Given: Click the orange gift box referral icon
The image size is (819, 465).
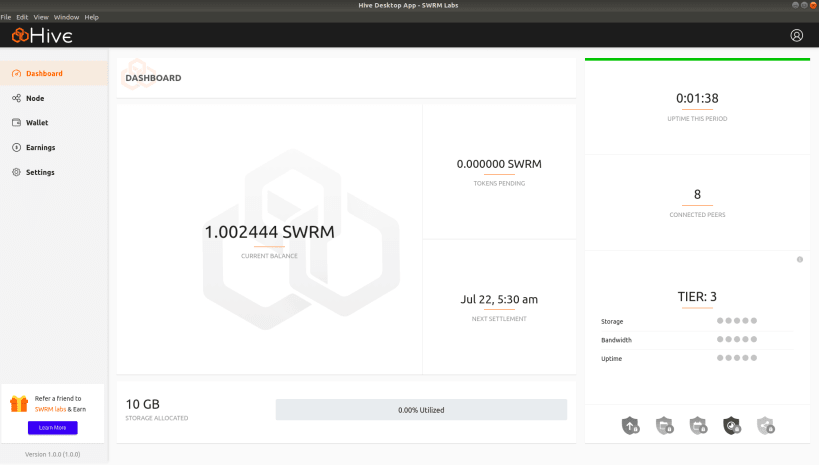Looking at the screenshot, I should (19, 404).
